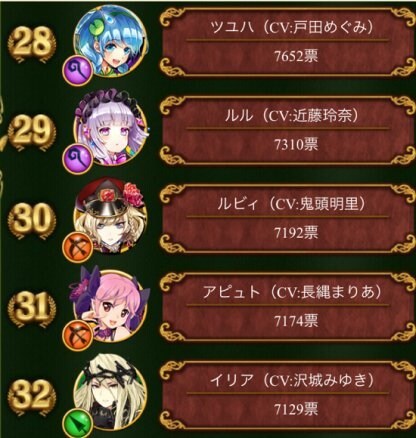The image size is (416, 438).
Task: Click the orange bow icon beside アピュト
Action: (x=78, y=335)
